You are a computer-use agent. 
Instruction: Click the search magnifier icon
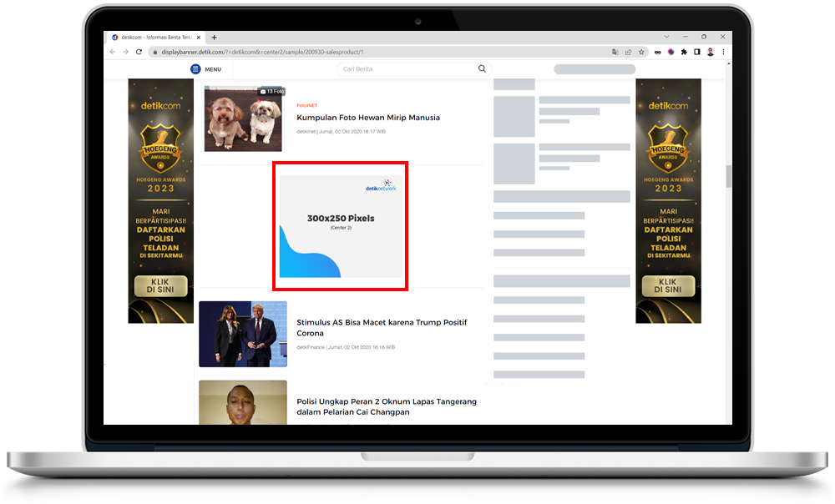tap(482, 69)
